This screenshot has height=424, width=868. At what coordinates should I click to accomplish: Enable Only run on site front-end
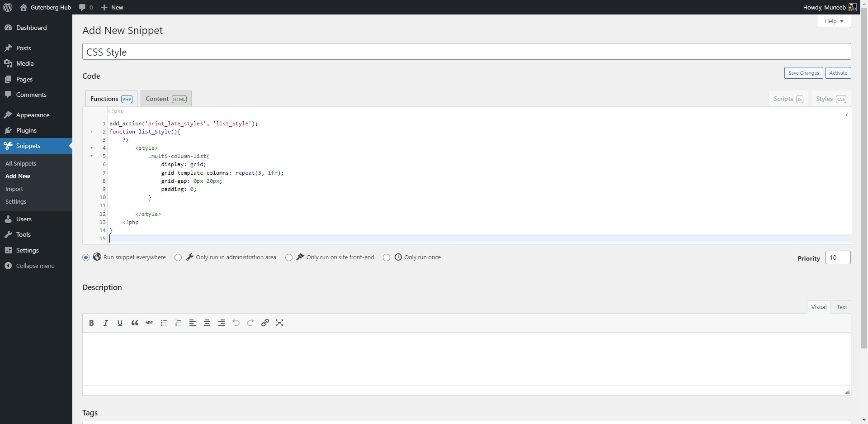coord(289,257)
